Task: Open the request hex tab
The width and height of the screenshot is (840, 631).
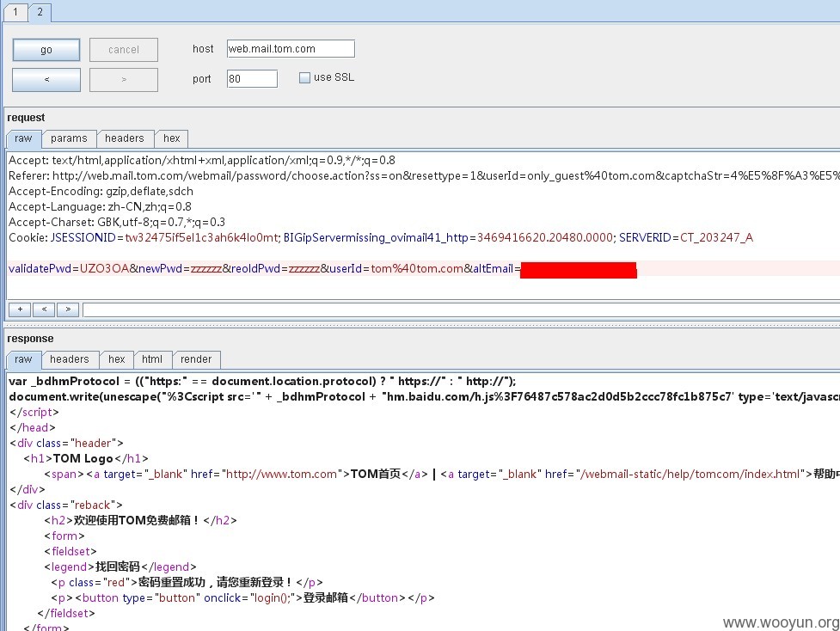Action: tap(171, 138)
